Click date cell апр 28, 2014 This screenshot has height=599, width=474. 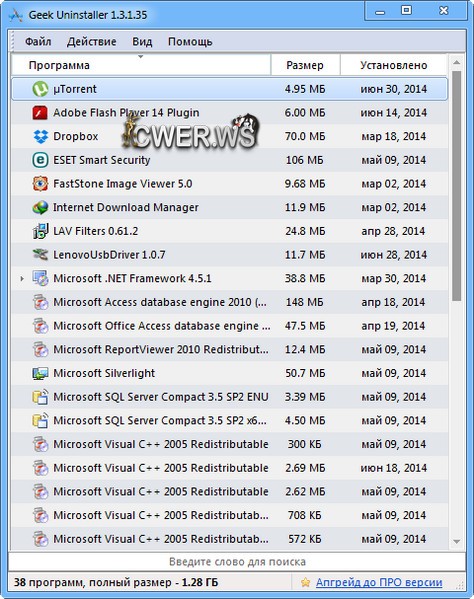click(x=393, y=231)
